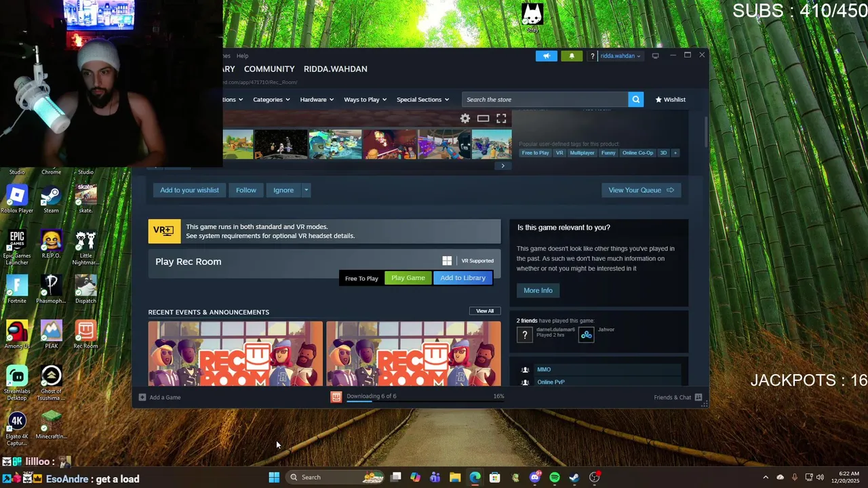
Task: Open Friends & Chat panel icon
Action: (x=698, y=397)
